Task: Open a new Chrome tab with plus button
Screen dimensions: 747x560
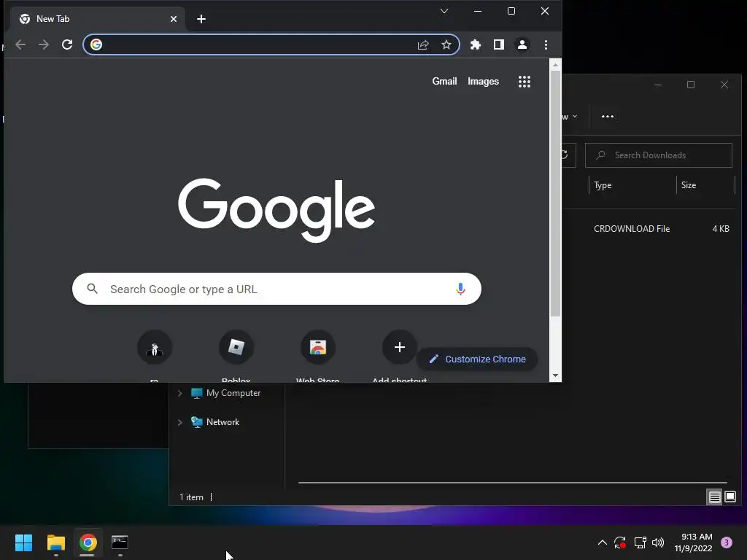Action: pyautogui.click(x=201, y=19)
